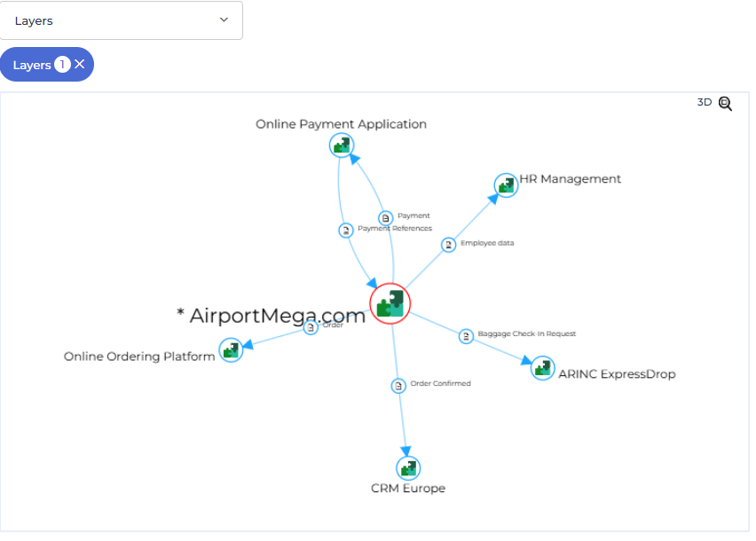Select the Online Payment Application node icon
756x541 pixels.
coord(342,145)
